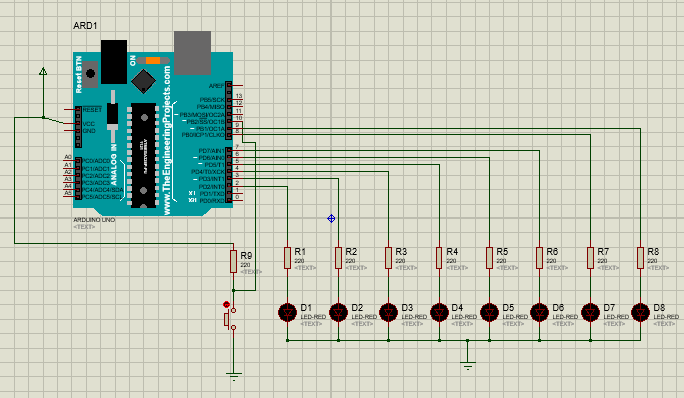Select resistor R3 symbol
This screenshot has height=398, width=684.
tap(388, 258)
